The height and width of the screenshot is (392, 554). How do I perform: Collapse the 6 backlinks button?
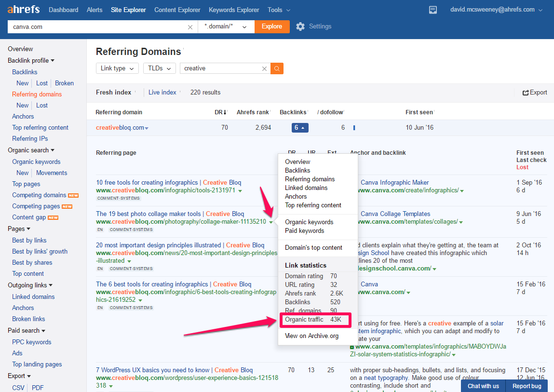pyautogui.click(x=300, y=128)
